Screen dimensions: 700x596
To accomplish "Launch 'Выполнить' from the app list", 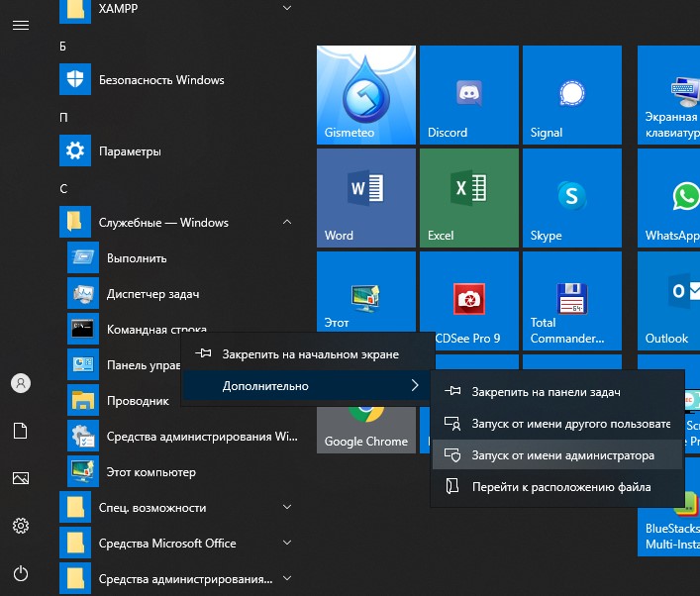I will coord(182,257).
